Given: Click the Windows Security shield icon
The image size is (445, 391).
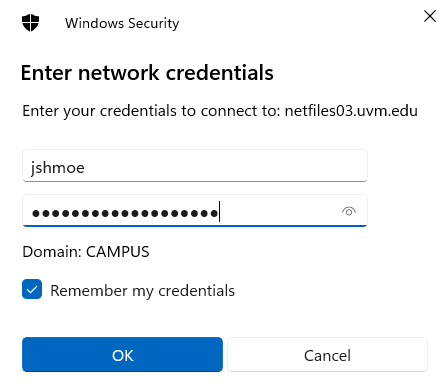Looking at the screenshot, I should (30, 23).
